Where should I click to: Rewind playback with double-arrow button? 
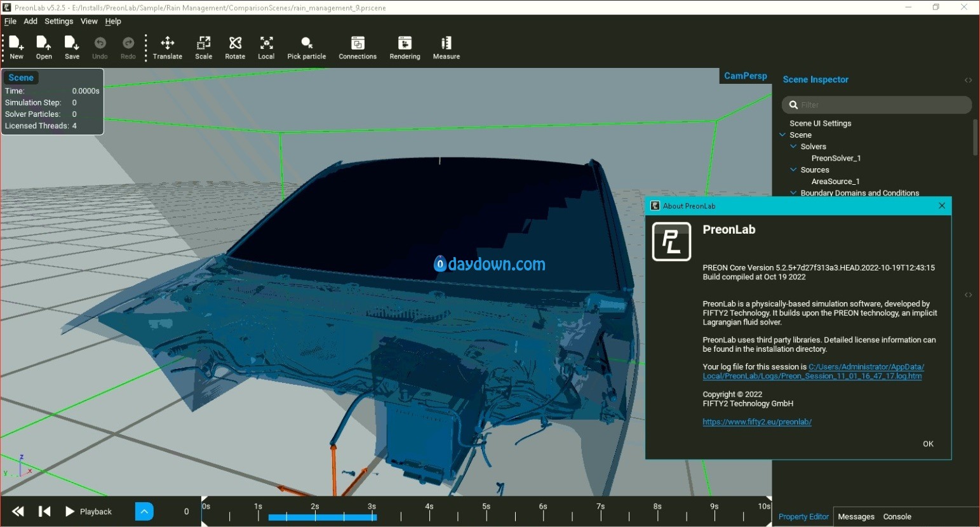tap(18, 511)
